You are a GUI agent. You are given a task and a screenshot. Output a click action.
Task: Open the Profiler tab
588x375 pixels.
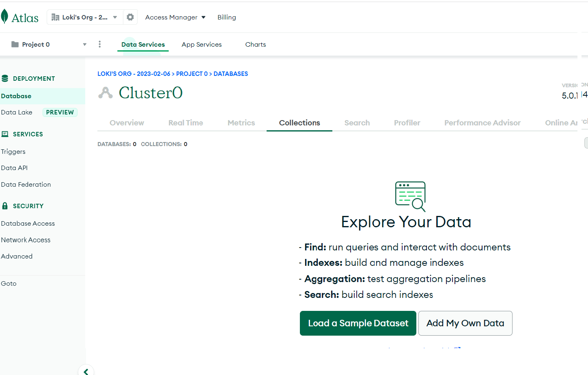tap(407, 123)
